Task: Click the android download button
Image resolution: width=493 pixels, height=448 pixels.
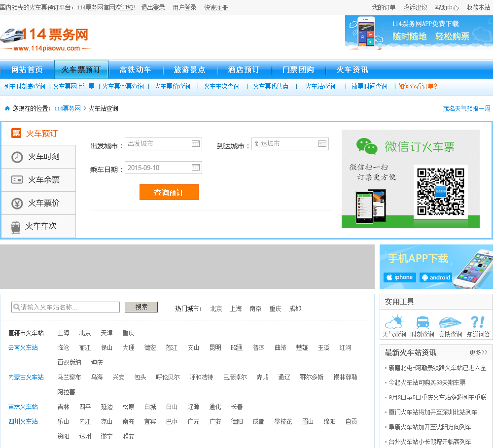Action: [436, 277]
